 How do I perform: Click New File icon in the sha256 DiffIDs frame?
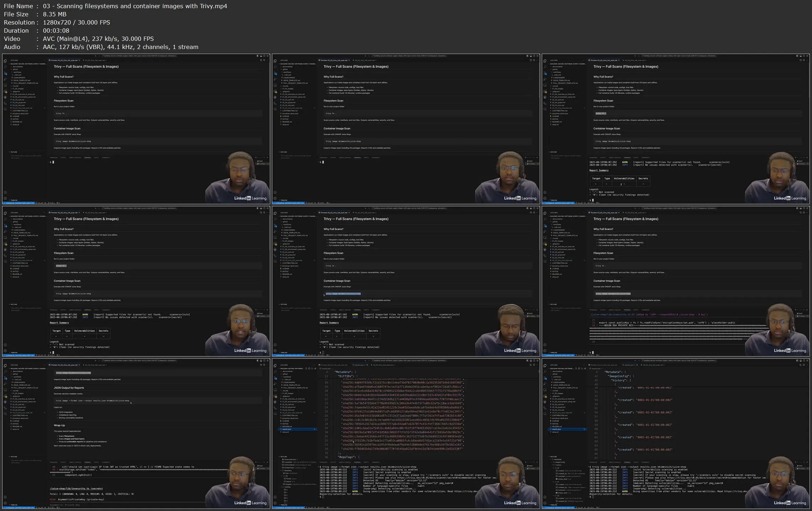[306, 369]
